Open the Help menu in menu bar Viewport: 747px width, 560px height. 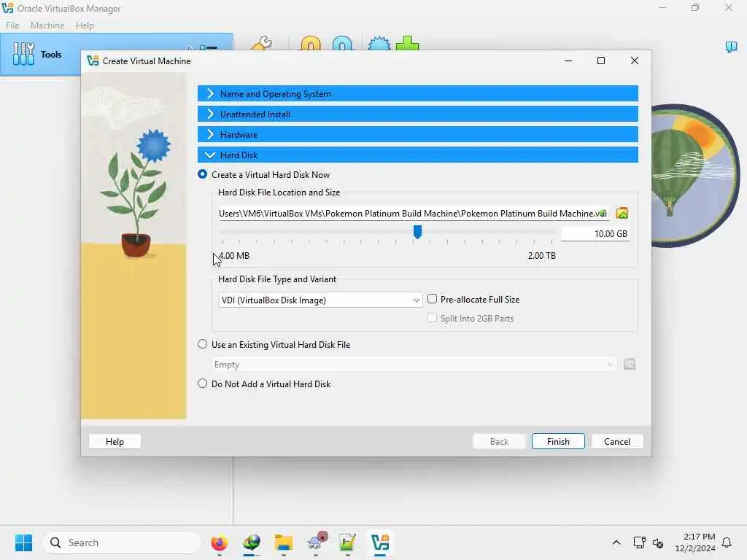click(x=85, y=26)
